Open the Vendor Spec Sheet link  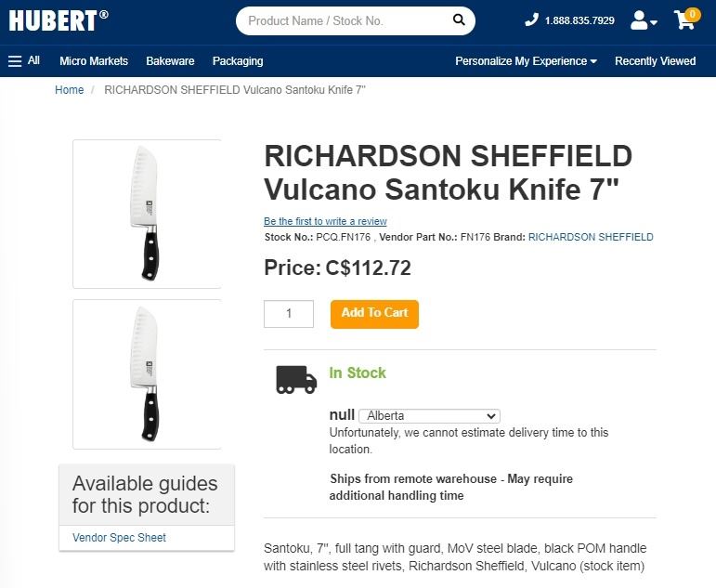click(x=119, y=538)
